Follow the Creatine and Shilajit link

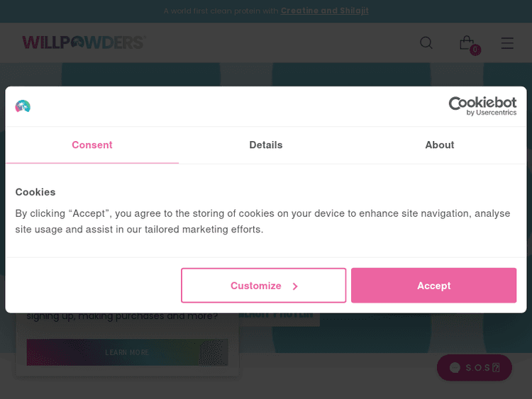pyautogui.click(x=325, y=11)
